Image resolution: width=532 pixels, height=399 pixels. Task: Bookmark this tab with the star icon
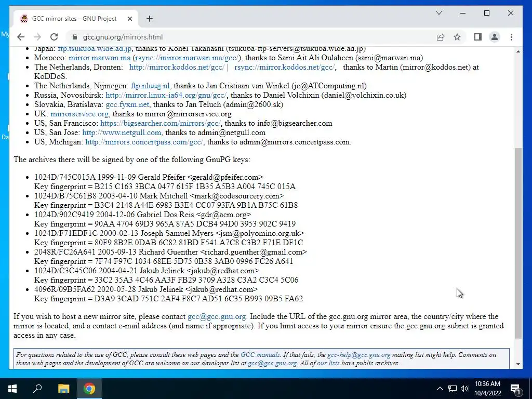tap(457, 37)
